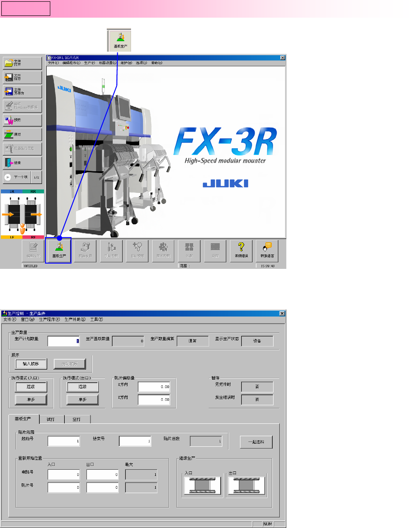Select 连续 under 执行模式(出口)
Image resolution: width=420 pixels, height=528 pixels.
pos(83,387)
